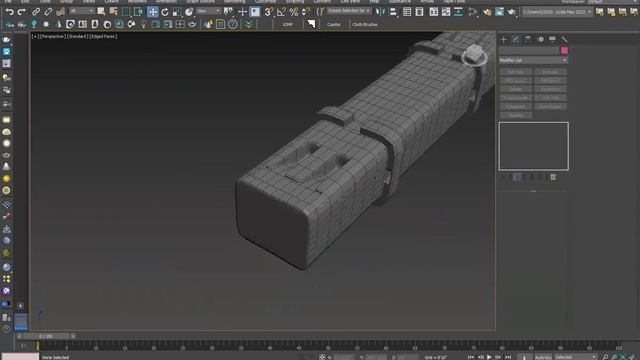This screenshot has width=640, height=360.
Task: Toggle the Scene Explorer
Action: click(x=407, y=12)
